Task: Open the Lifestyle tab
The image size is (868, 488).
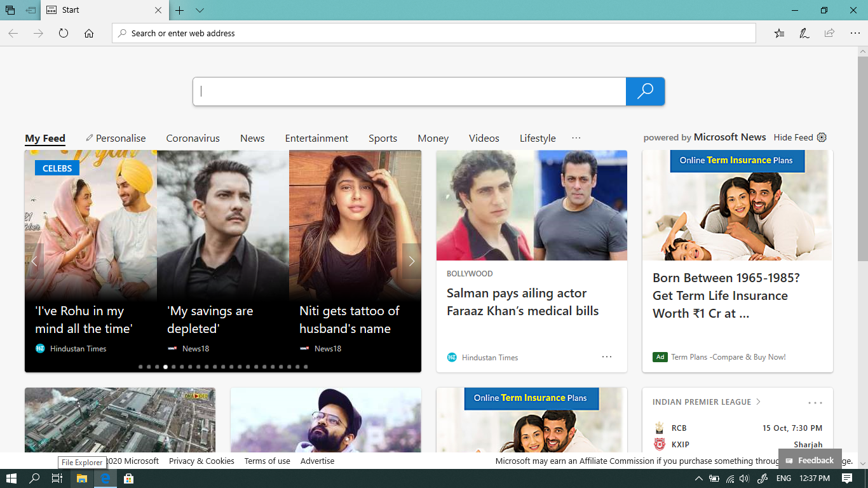Action: (538, 138)
